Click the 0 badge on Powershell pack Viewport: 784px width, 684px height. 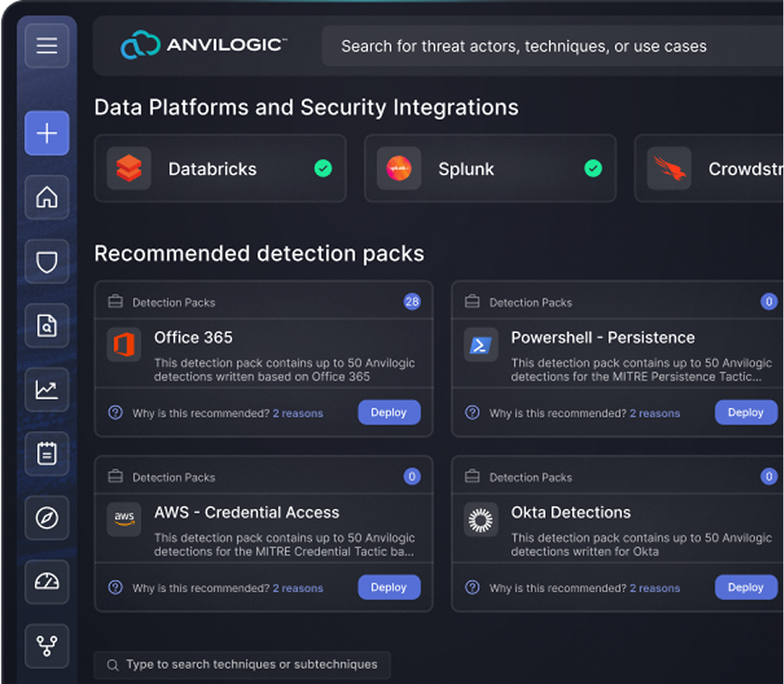pos(769,301)
